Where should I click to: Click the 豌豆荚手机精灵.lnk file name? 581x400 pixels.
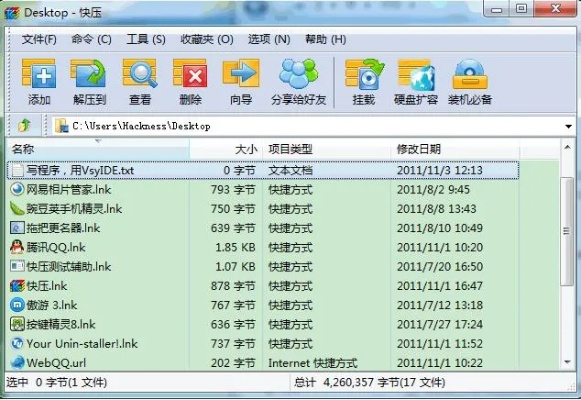(74, 209)
